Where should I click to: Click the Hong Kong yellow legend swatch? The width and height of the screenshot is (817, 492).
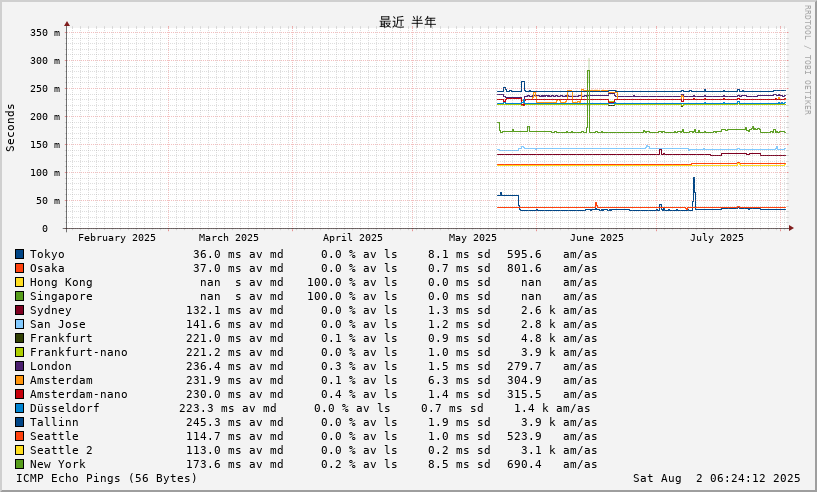click(19, 282)
